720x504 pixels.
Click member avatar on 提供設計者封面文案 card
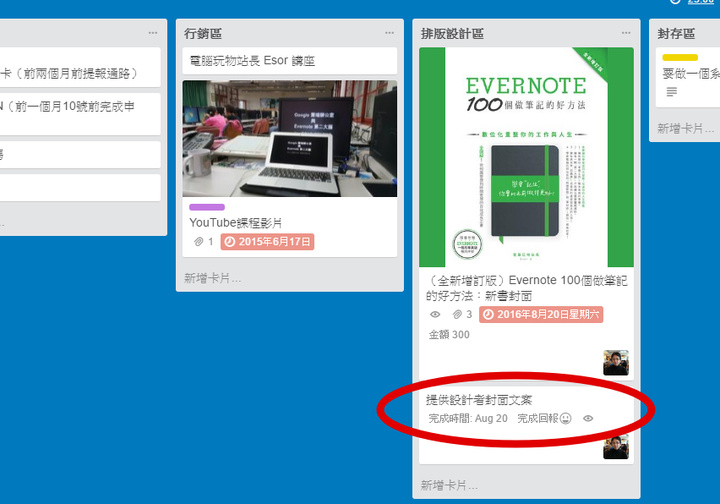[x=616, y=447]
